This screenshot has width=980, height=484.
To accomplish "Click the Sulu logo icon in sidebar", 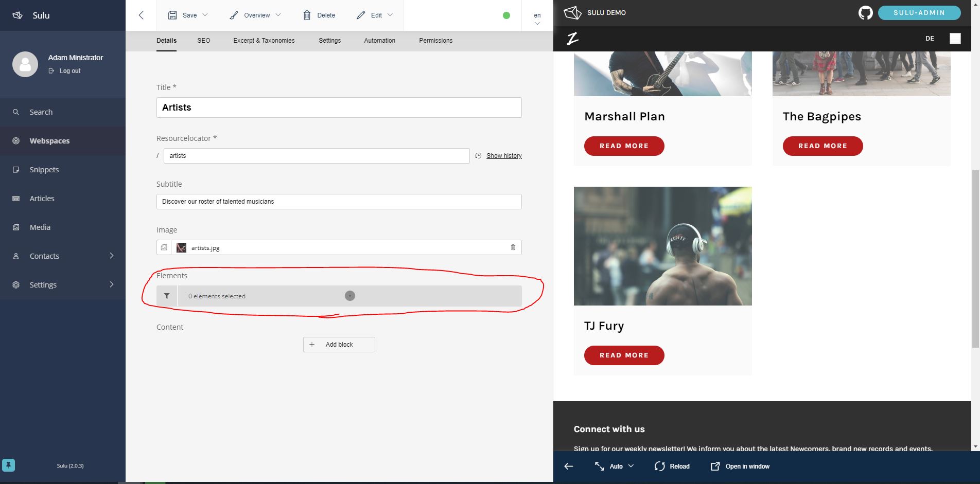I will click(17, 15).
